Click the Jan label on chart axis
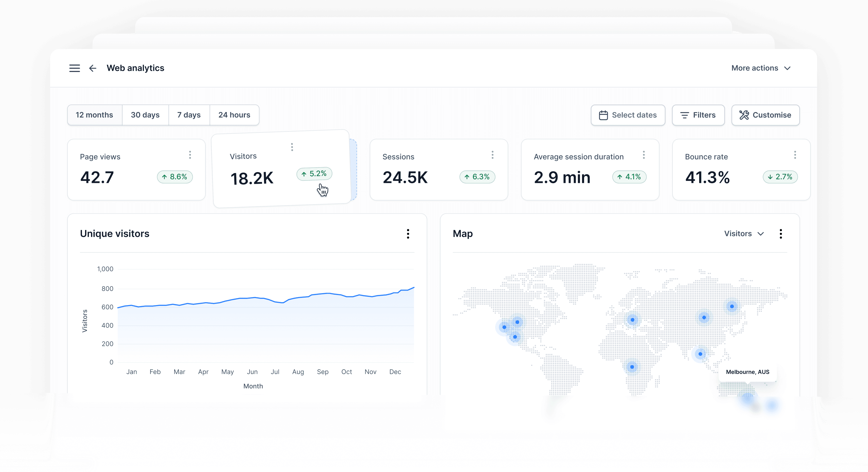Image resolution: width=868 pixels, height=472 pixels. click(x=131, y=372)
